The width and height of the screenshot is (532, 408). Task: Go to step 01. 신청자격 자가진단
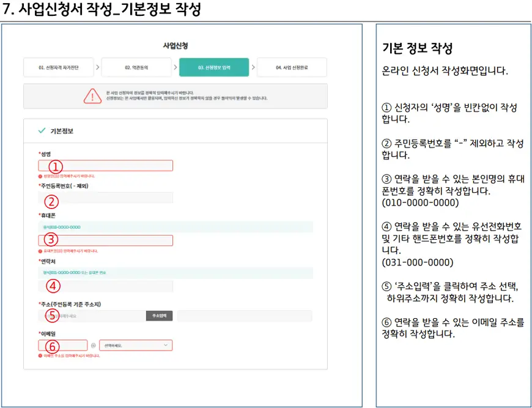coord(59,67)
